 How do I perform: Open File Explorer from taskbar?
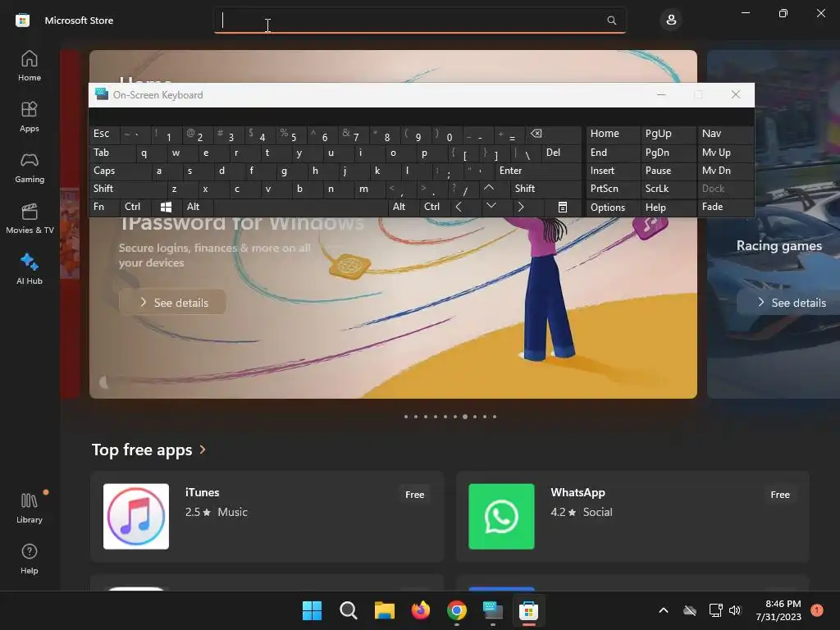tap(384, 610)
